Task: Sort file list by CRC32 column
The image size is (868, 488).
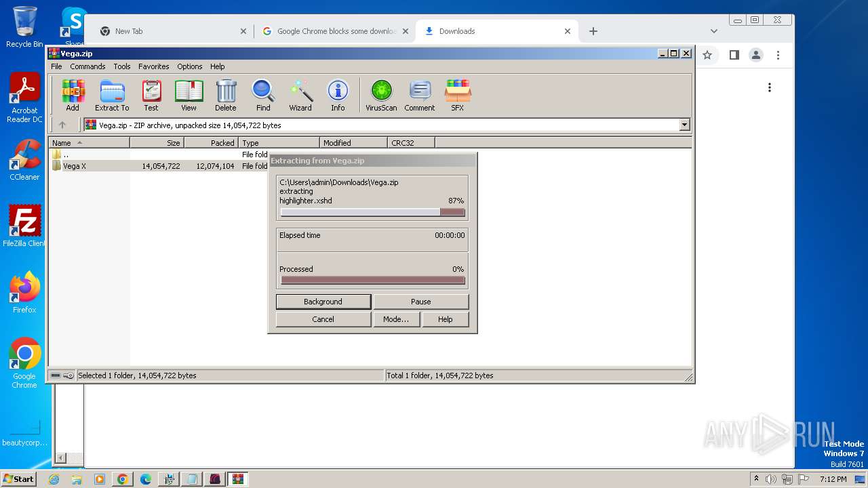Action: point(412,143)
